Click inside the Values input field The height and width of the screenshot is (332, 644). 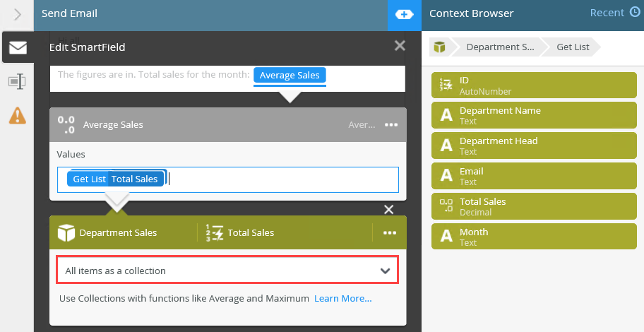tap(282, 179)
